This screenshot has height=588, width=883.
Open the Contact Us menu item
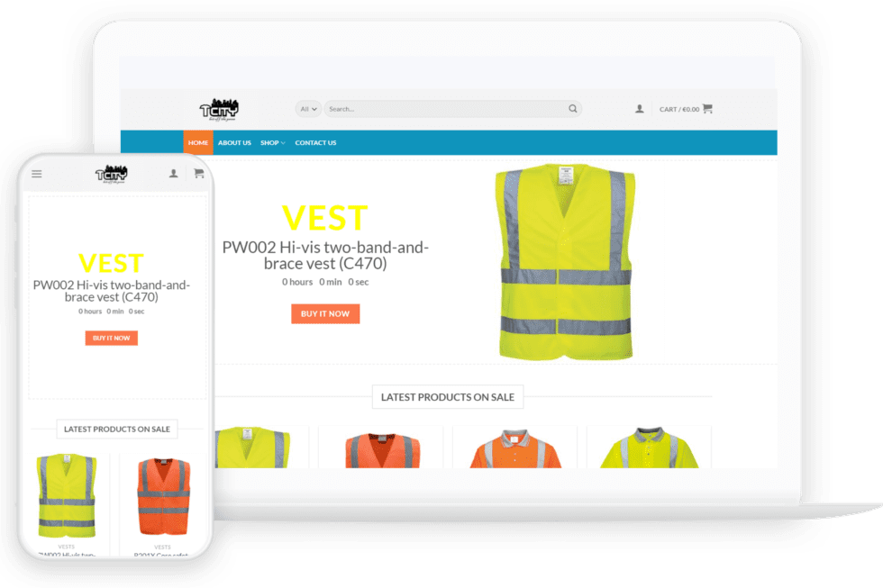315,143
